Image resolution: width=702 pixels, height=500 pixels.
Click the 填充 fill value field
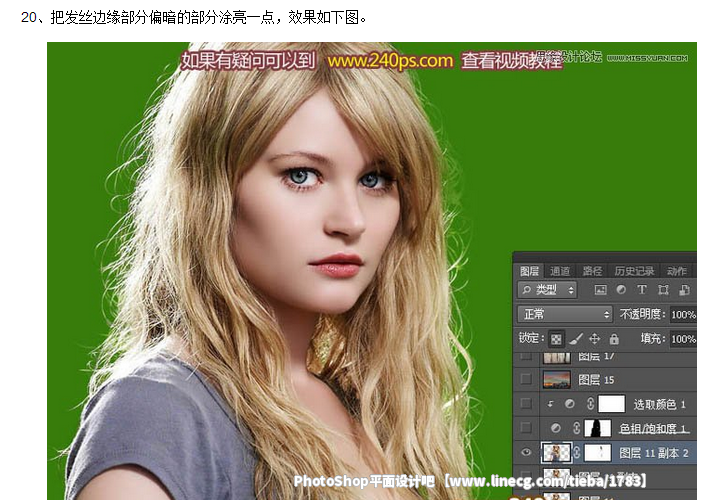pos(683,339)
